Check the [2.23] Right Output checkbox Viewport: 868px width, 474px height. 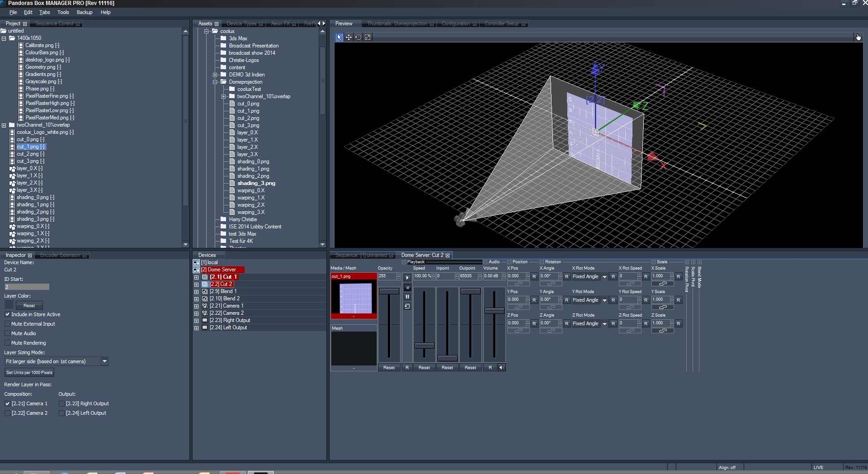[x=62, y=403]
